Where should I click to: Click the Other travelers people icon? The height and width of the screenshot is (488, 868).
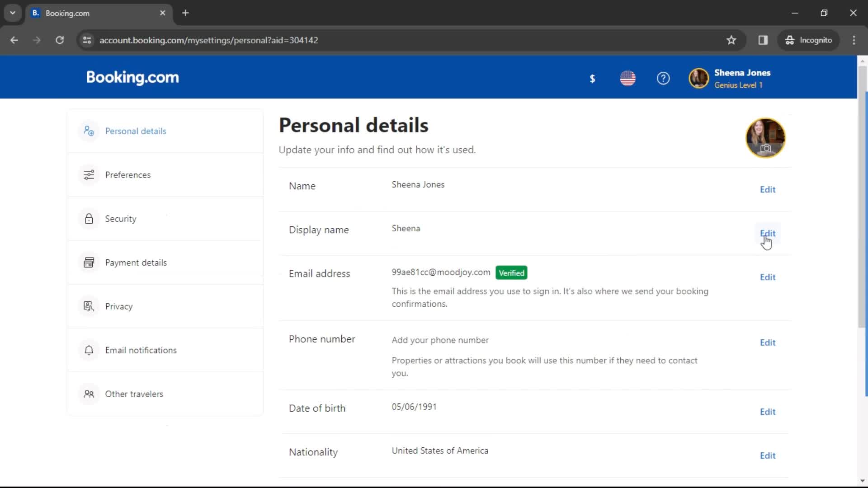point(89,394)
